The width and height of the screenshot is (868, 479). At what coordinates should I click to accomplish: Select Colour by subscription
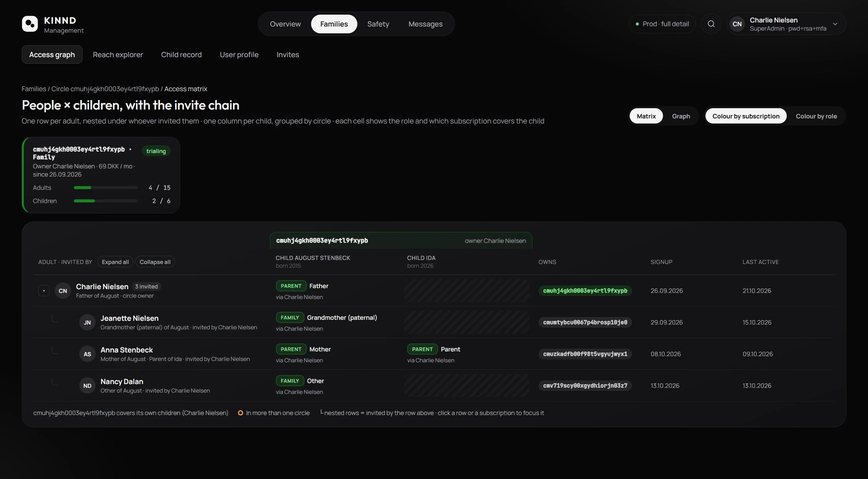click(746, 116)
